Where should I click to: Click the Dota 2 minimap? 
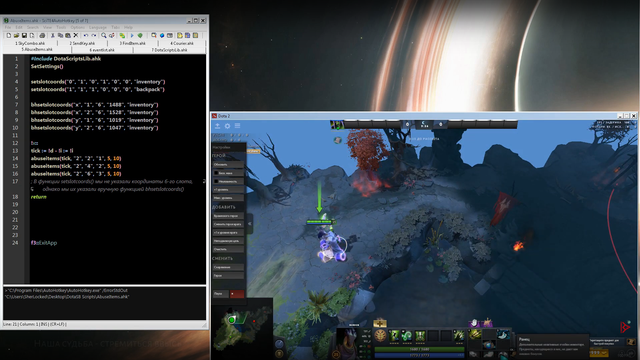(x=242, y=329)
